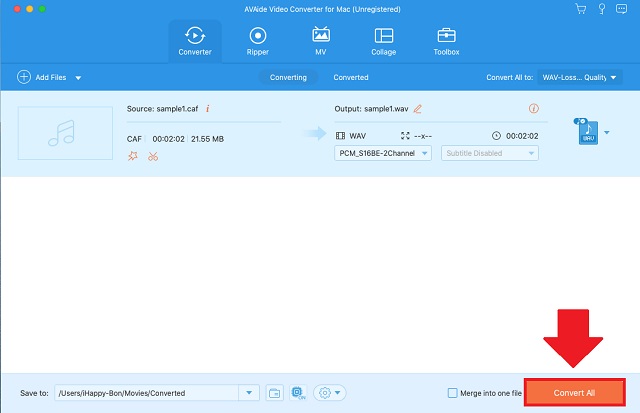Enable Merge into one file checkbox
This screenshot has width=640, height=413.
pos(452,393)
